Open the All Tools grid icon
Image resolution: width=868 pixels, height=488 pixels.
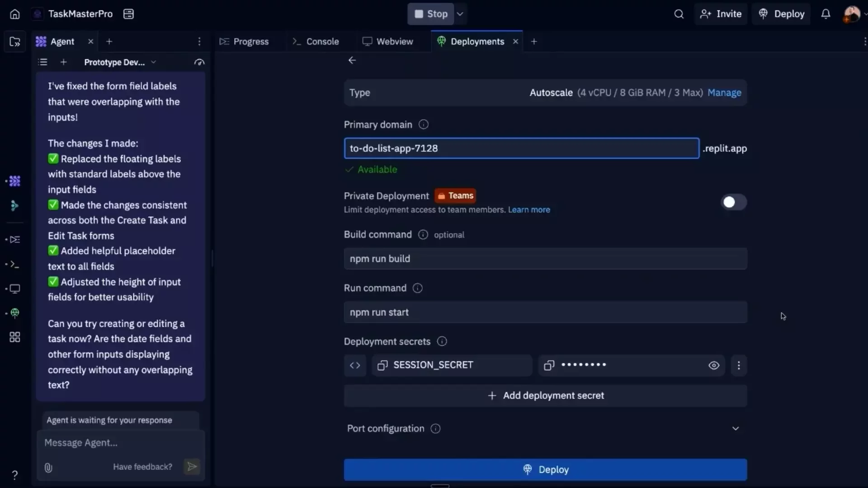coord(14,337)
